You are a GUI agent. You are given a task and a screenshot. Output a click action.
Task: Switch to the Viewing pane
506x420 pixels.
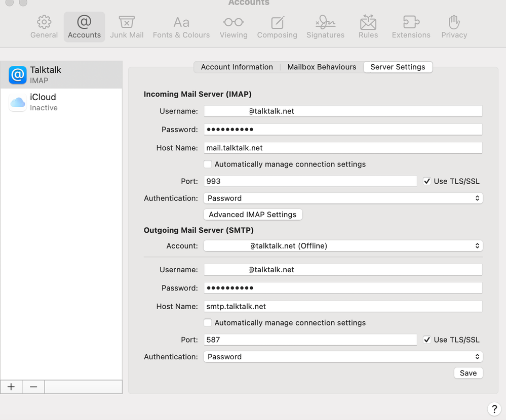click(x=233, y=26)
